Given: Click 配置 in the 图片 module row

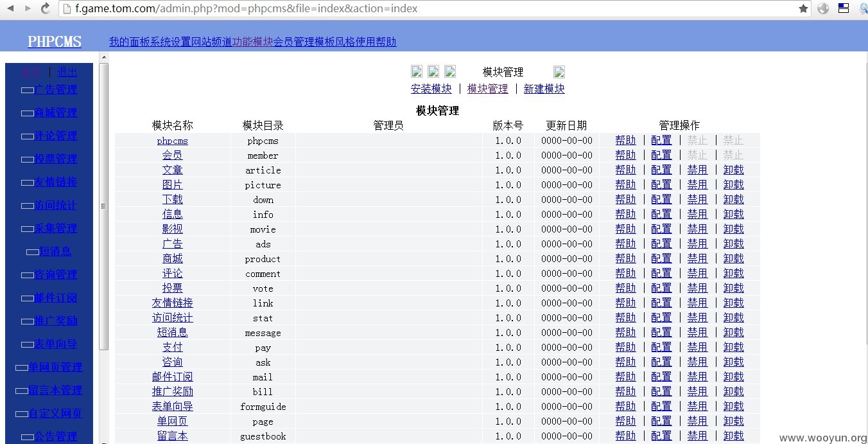Looking at the screenshot, I should (x=661, y=184).
